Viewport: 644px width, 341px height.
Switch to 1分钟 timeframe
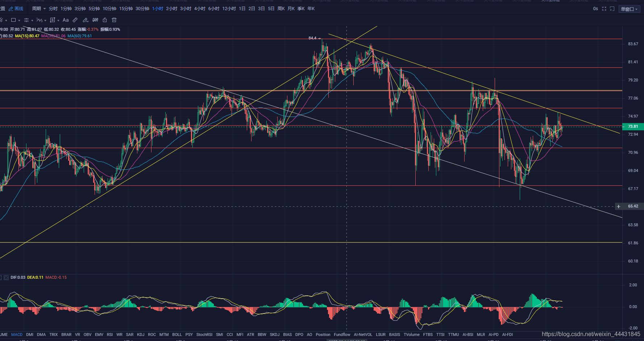tap(66, 9)
